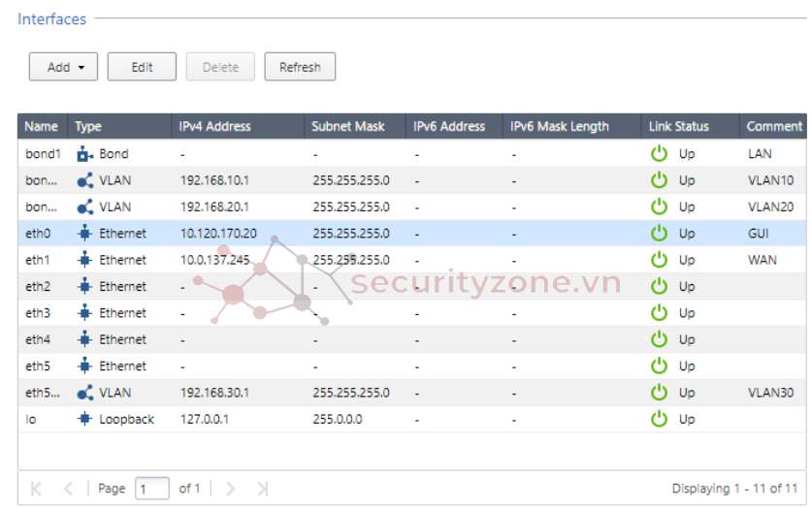The width and height of the screenshot is (812, 508).
Task: Click the disabled Delete button
Action: pos(220,67)
